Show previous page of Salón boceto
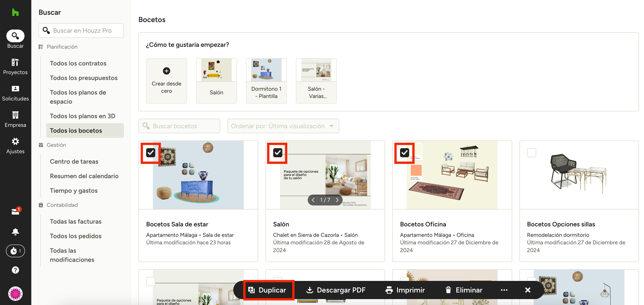Image resolution: width=644 pixels, height=305 pixels. point(313,200)
